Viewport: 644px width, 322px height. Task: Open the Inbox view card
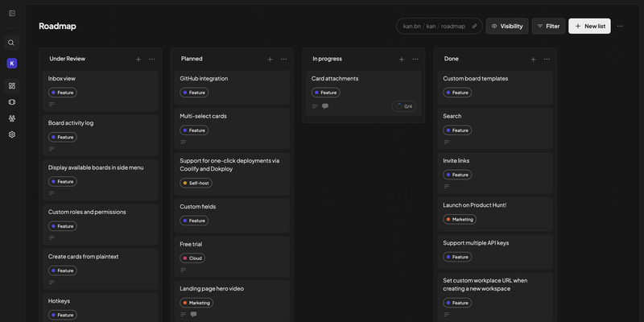(100, 91)
